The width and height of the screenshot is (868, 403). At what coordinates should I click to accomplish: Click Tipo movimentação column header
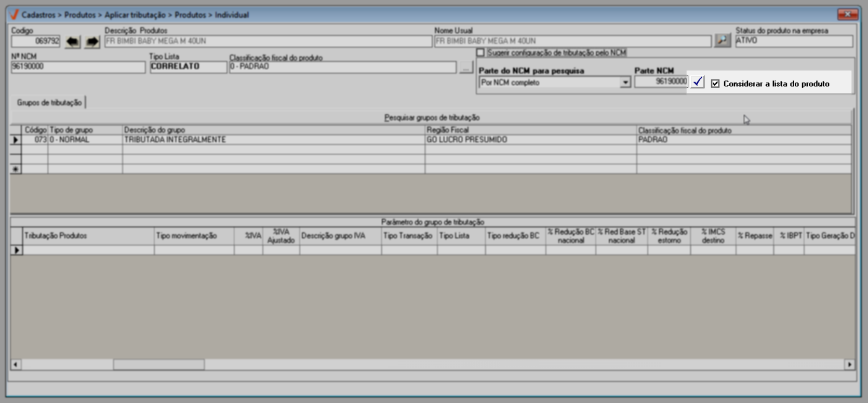[x=194, y=236]
